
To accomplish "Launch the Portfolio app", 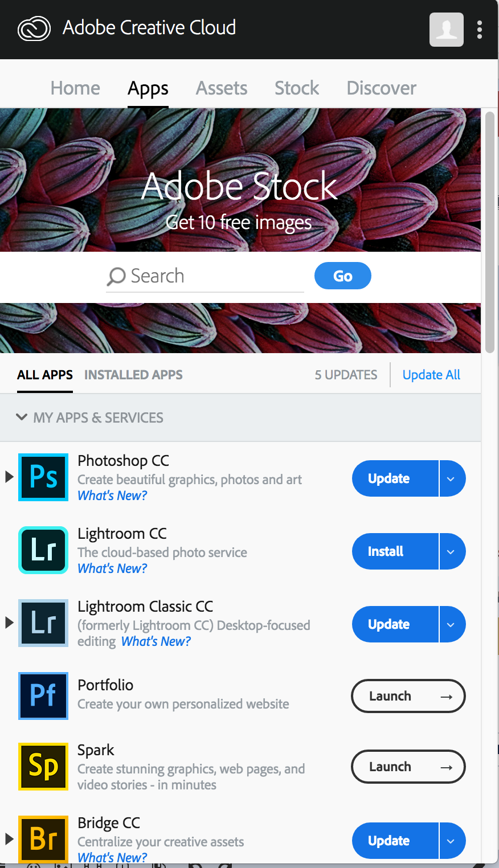I will [x=408, y=696].
